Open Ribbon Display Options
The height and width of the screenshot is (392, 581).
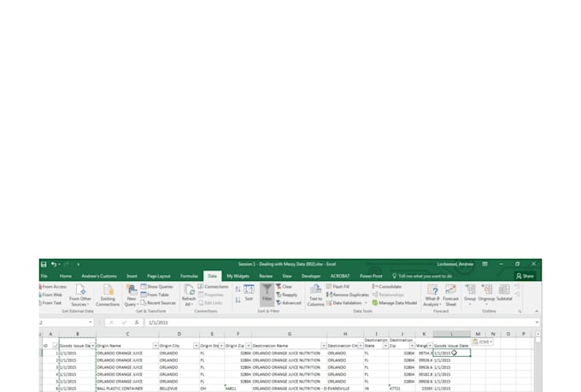[484, 264]
